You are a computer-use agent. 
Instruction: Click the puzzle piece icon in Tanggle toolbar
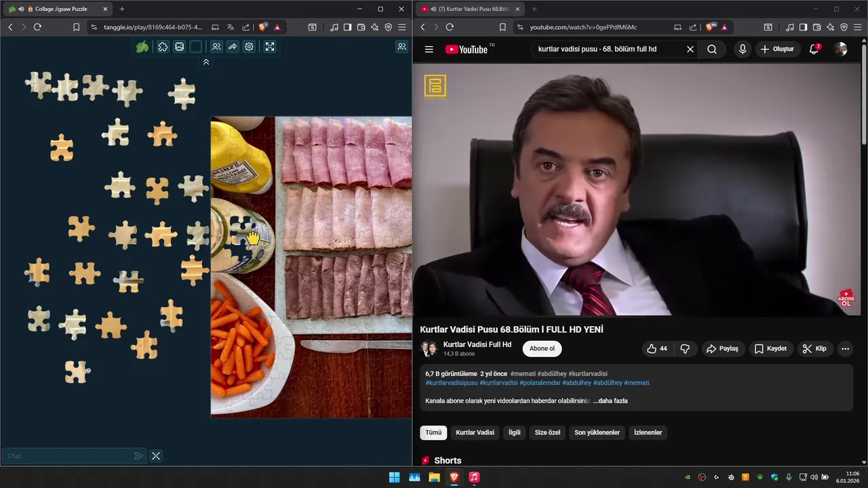(163, 47)
